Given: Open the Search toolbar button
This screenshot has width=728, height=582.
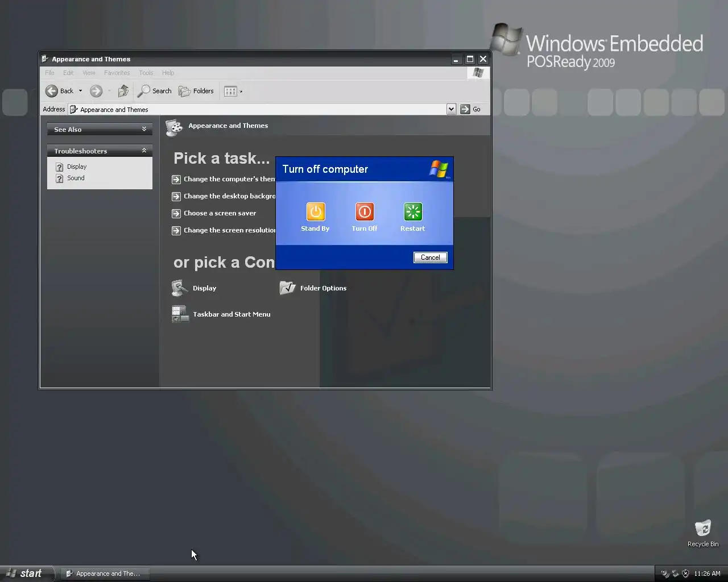Looking at the screenshot, I should click(155, 91).
